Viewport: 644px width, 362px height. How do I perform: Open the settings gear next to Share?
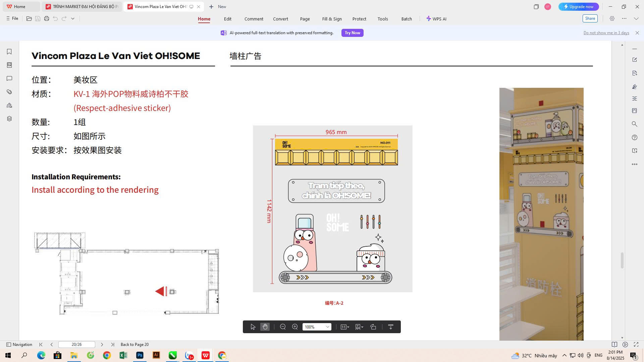click(612, 19)
